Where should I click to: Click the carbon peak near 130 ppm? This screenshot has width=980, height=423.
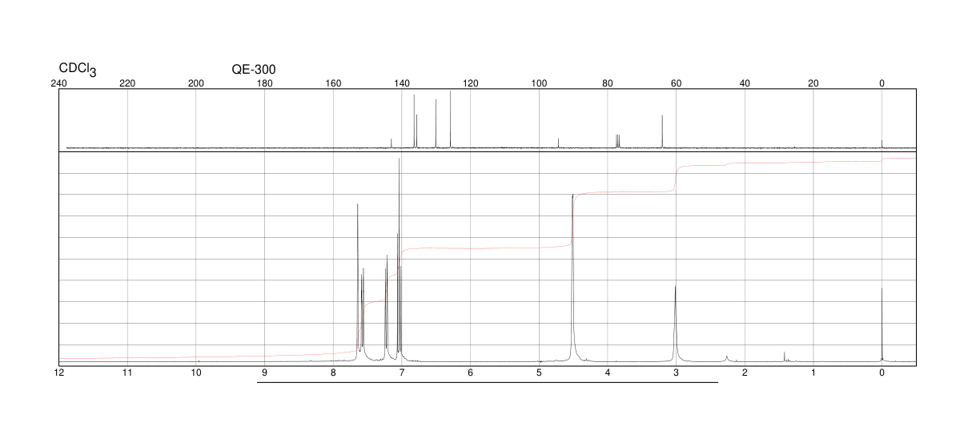[x=436, y=123]
